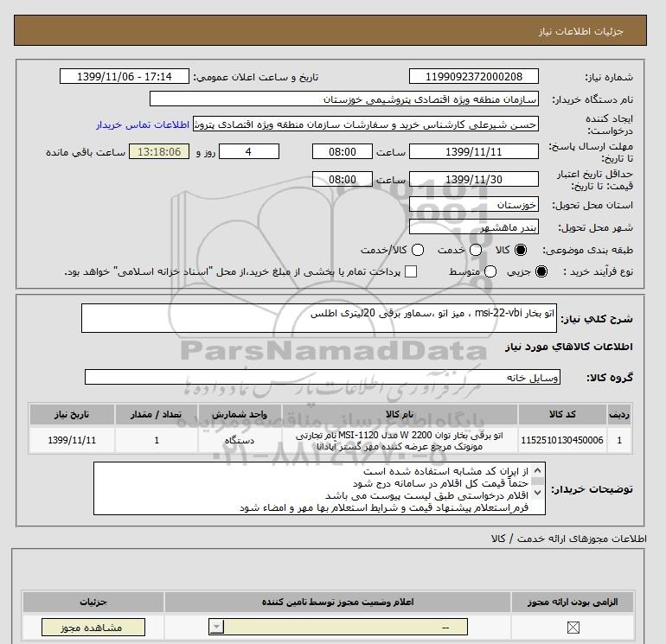Image resolution: width=666 pixels, height=644 pixels.
Task: Click delivery city بندر ماهشهر field
Action: tap(474, 227)
